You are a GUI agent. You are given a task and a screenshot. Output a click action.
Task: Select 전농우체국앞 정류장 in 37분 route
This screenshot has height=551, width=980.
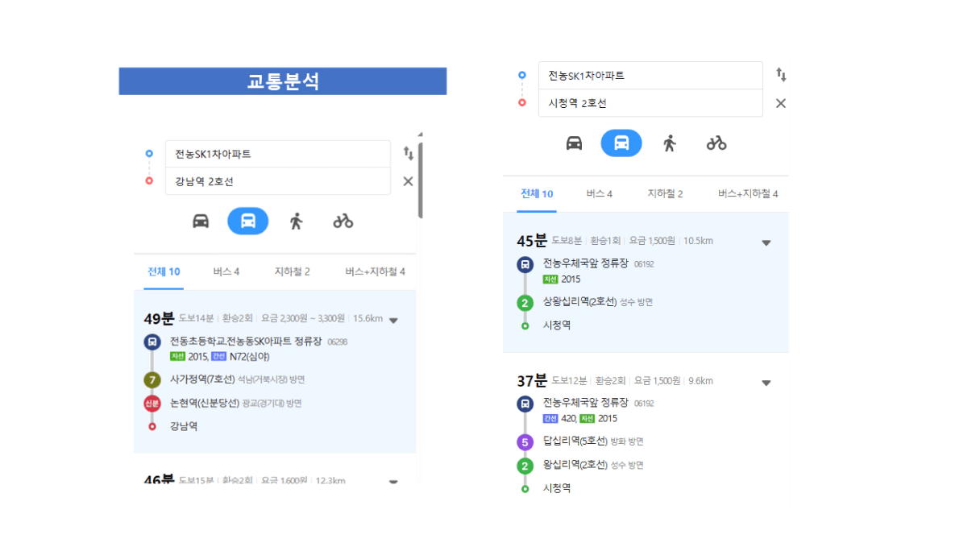coord(586,403)
